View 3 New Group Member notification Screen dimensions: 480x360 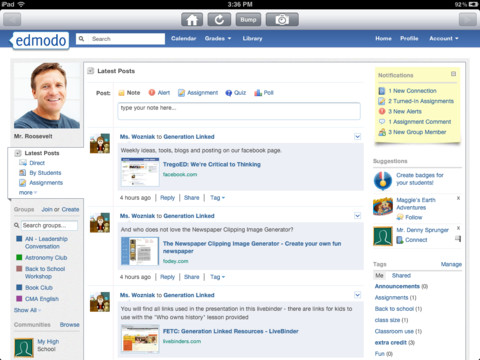[x=412, y=132]
